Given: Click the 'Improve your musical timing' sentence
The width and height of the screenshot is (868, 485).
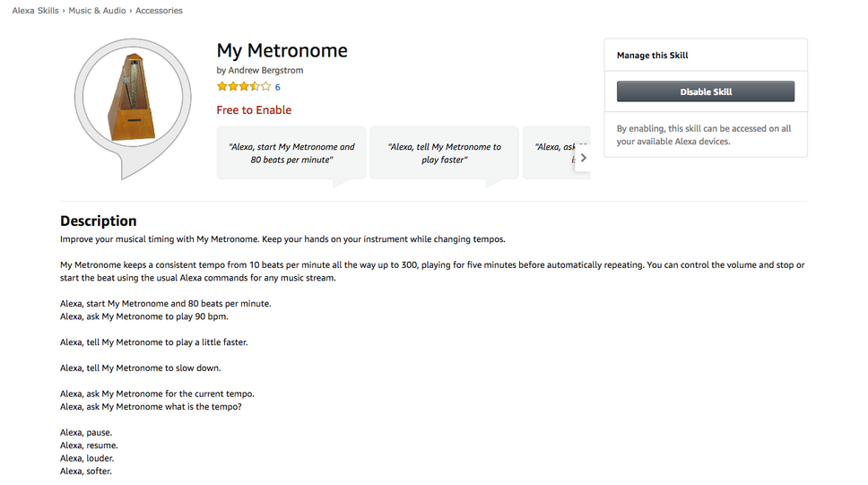Looking at the screenshot, I should point(282,239).
